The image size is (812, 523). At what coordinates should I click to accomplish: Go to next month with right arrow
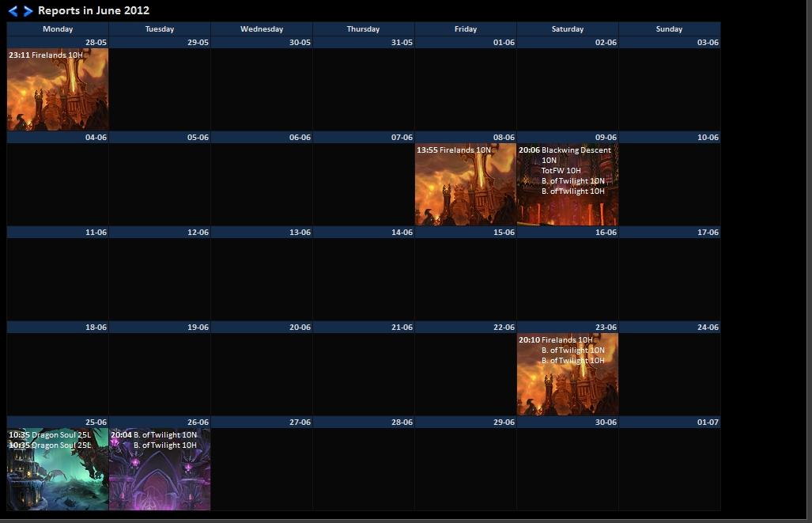pos(28,11)
